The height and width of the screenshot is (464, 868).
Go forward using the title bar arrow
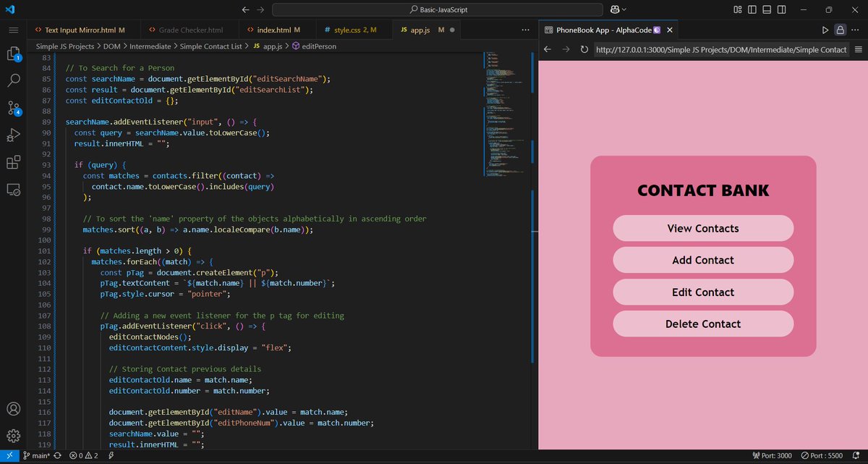(x=261, y=9)
